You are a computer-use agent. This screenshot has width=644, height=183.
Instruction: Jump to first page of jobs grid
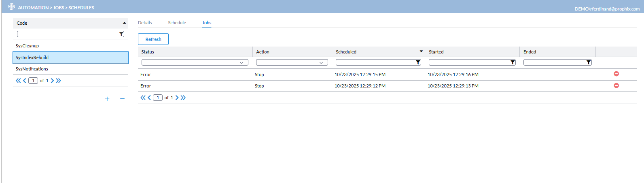[142, 98]
